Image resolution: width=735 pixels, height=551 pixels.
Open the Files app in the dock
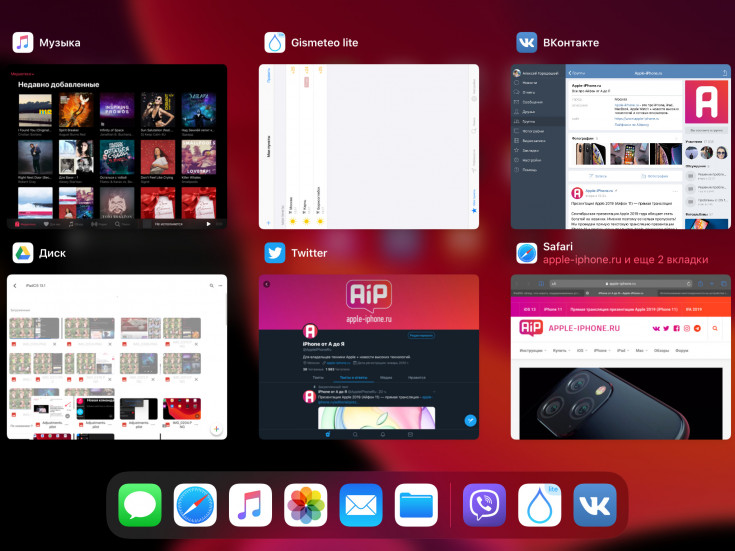416,505
